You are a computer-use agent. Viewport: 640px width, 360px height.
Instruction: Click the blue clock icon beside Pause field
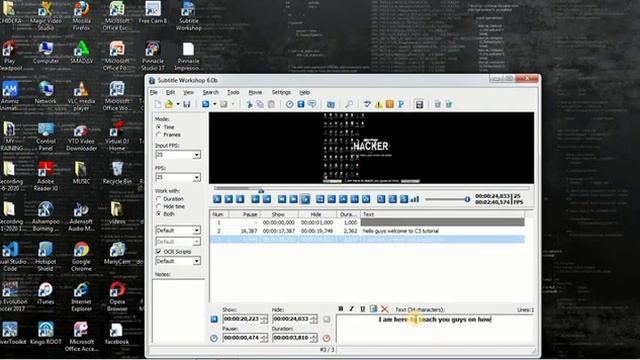coord(214,338)
